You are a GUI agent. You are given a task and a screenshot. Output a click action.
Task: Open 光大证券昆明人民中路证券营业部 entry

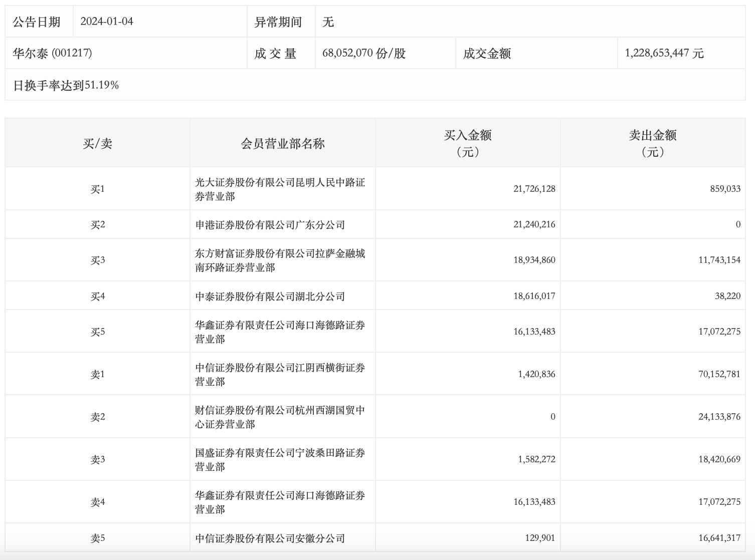(x=280, y=189)
